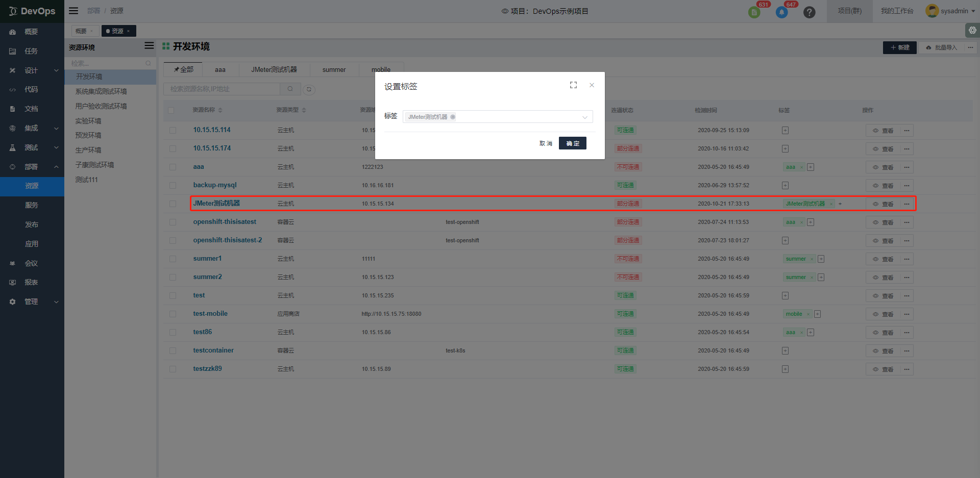Select the checkbox for test-mobile

(173, 314)
